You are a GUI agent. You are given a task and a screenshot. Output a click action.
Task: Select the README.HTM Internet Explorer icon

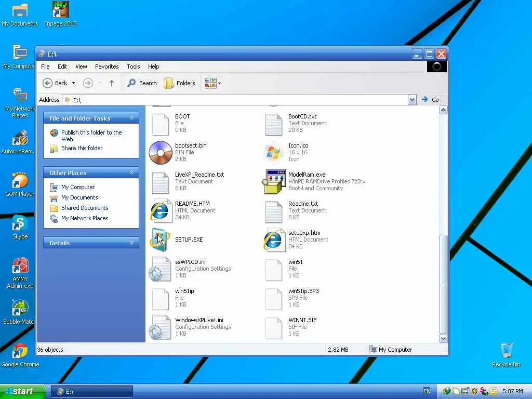click(161, 211)
